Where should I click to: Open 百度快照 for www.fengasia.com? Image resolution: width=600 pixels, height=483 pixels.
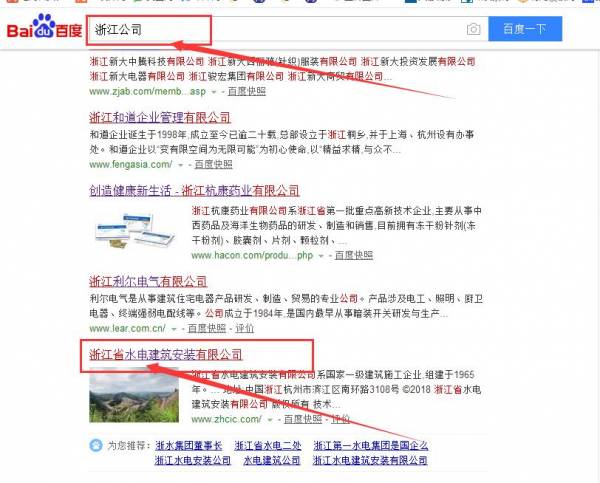(x=214, y=165)
